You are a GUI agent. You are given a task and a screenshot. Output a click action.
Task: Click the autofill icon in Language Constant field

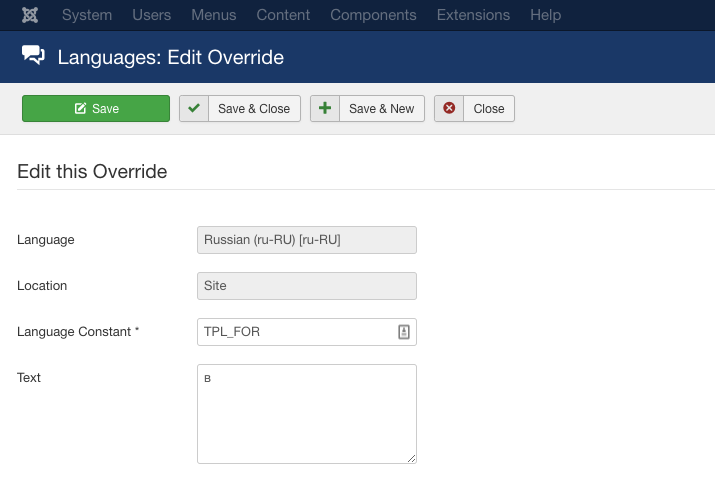point(404,332)
